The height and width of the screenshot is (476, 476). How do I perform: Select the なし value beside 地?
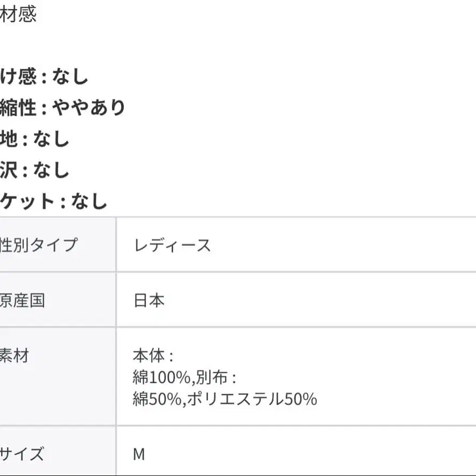(x=52, y=139)
